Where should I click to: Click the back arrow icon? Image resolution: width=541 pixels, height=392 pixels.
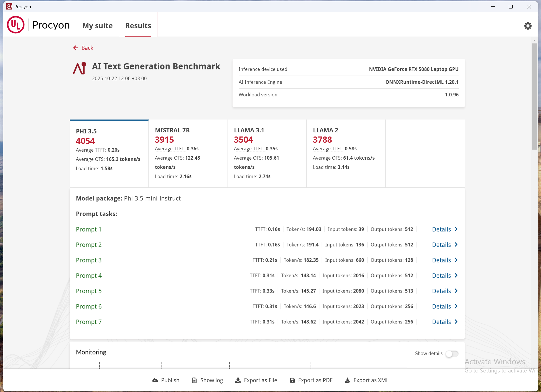76,48
